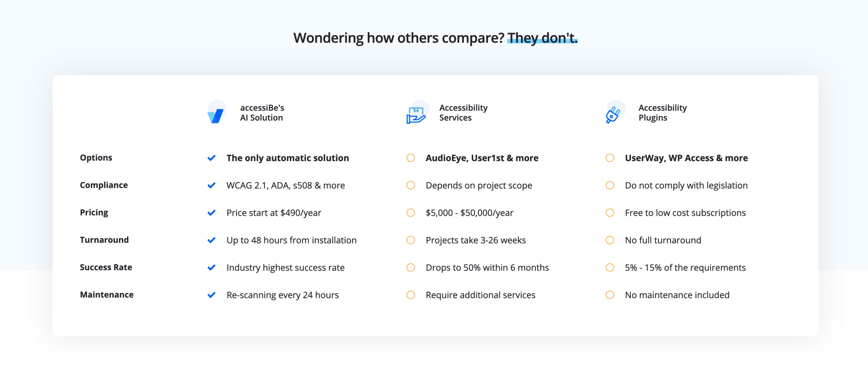Click checkmark next to WCAG 2.1 compliance

[212, 185]
